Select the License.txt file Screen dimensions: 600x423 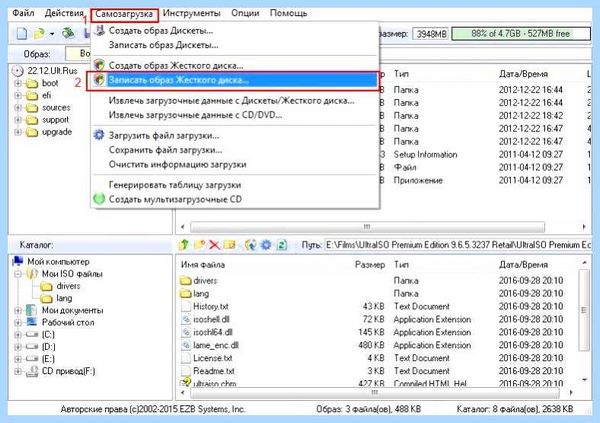pos(213,358)
